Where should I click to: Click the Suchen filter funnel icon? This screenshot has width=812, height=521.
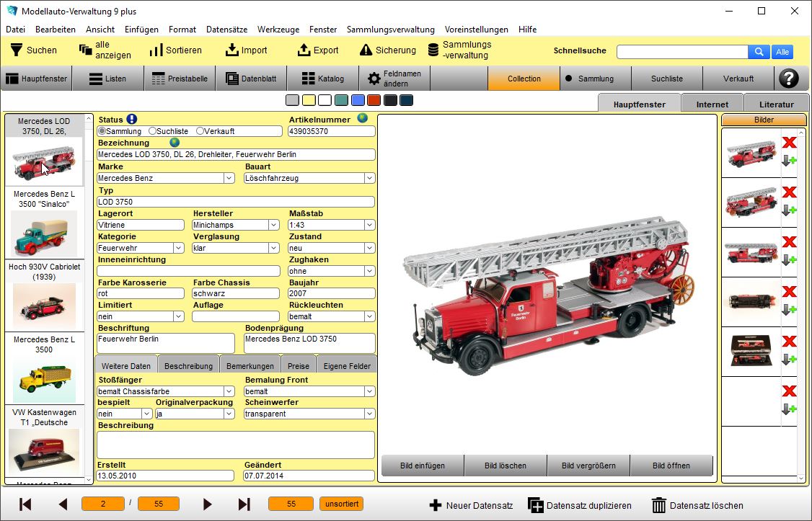(x=17, y=50)
